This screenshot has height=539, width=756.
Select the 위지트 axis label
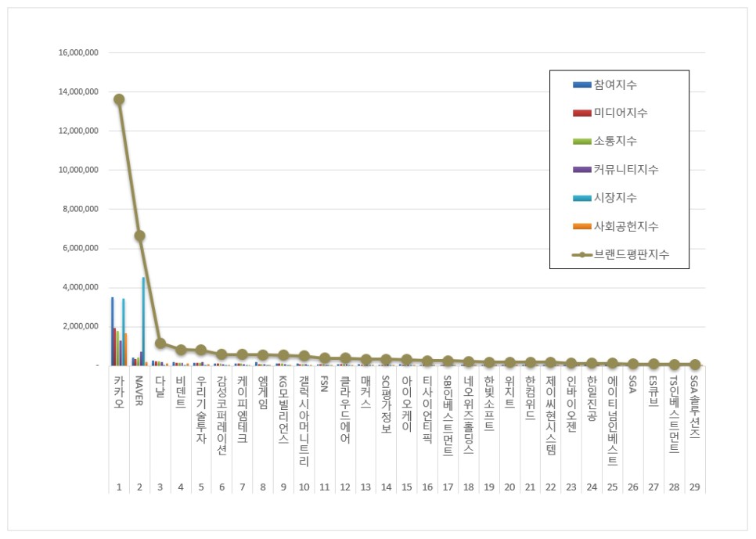tap(509, 392)
